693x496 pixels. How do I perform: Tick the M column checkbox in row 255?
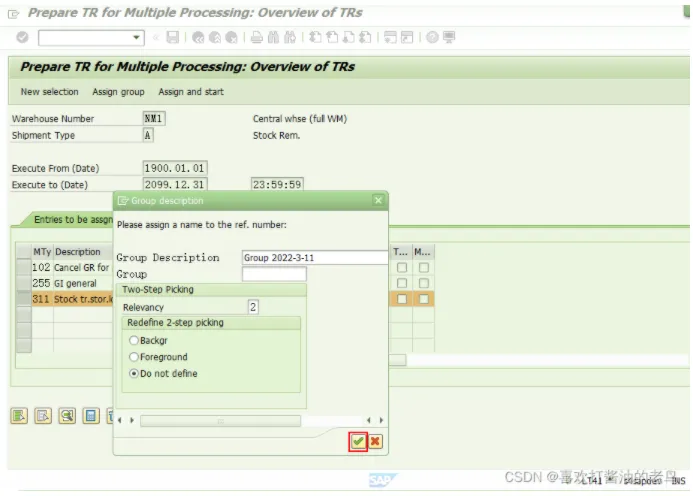click(423, 283)
